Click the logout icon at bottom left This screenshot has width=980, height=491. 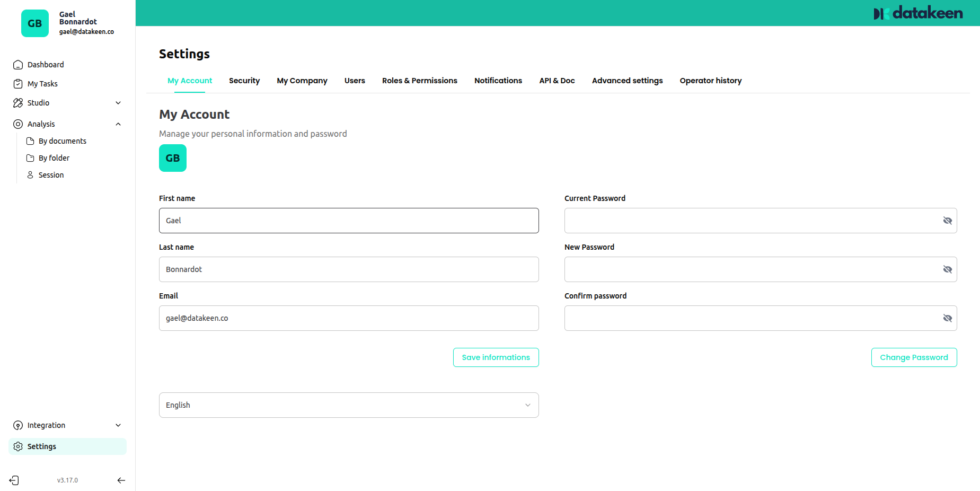click(x=14, y=480)
